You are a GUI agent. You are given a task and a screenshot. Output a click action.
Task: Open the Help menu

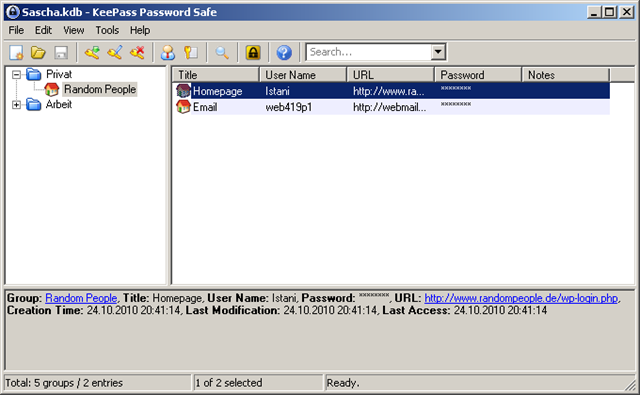coord(140,30)
